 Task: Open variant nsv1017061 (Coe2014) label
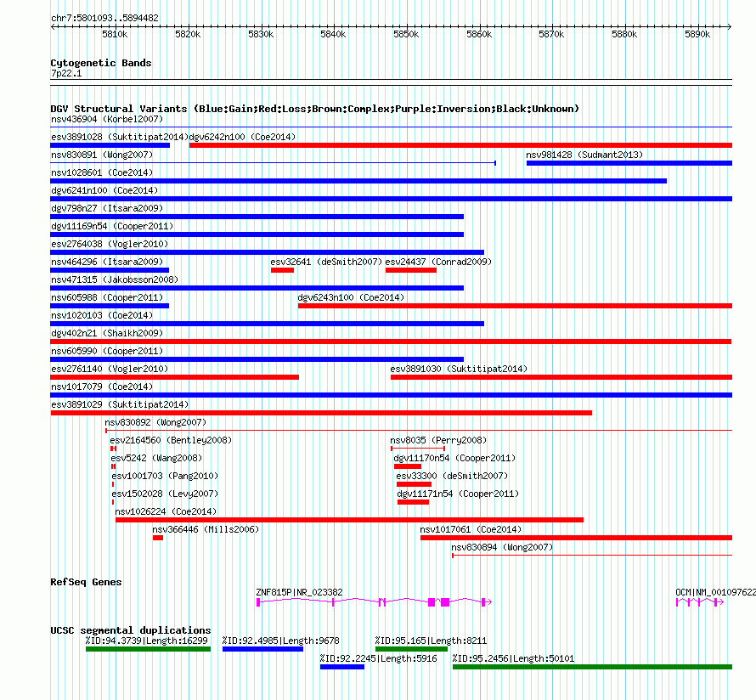click(471, 529)
